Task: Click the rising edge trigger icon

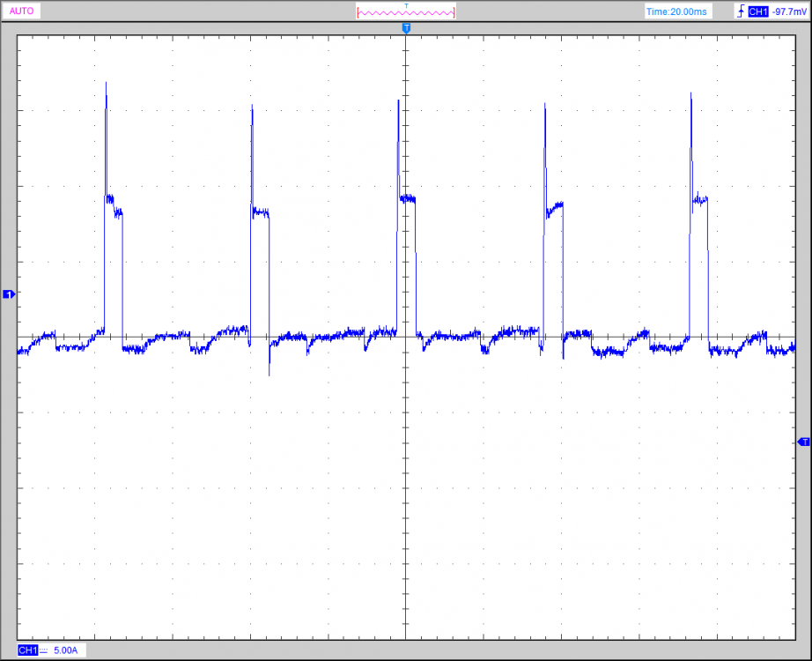Action: [x=739, y=11]
